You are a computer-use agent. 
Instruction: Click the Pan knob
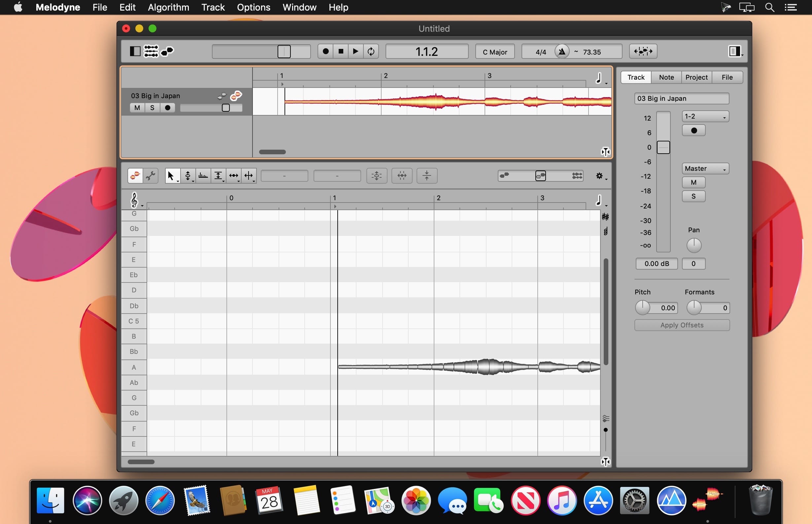click(x=694, y=245)
